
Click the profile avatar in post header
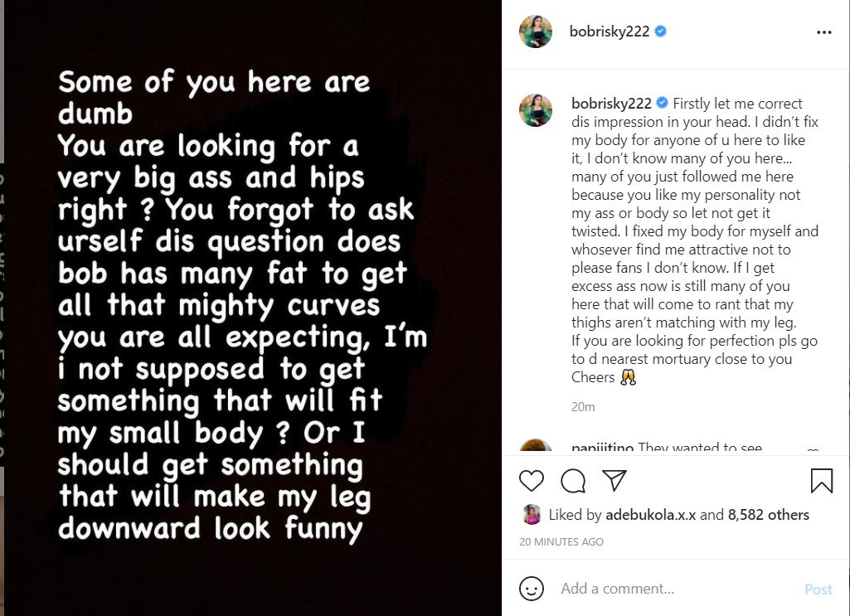point(536,32)
